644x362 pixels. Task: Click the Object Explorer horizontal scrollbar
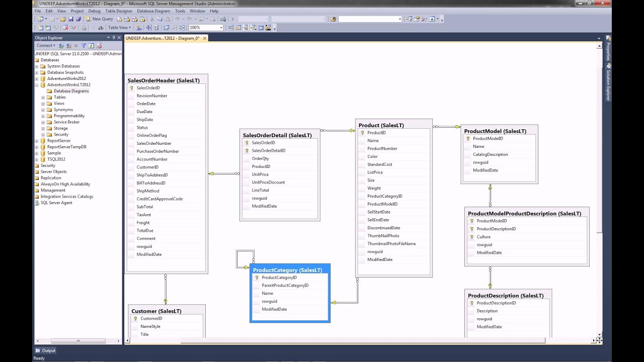pos(78,341)
